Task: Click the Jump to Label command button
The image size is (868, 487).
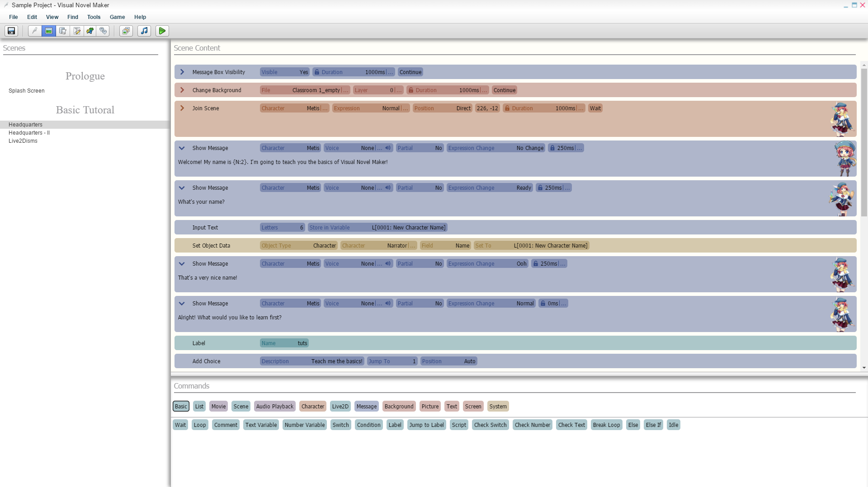Action: [x=426, y=425]
